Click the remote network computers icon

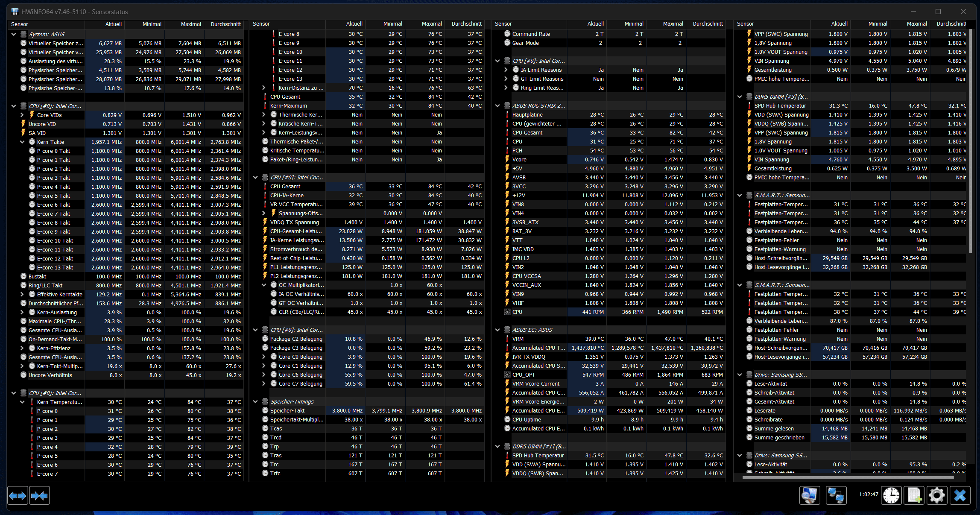836,495
